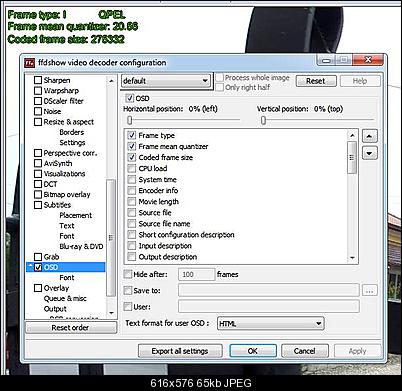Select Settings under Resize & aspect
The height and width of the screenshot is (391, 402).
tap(72, 142)
